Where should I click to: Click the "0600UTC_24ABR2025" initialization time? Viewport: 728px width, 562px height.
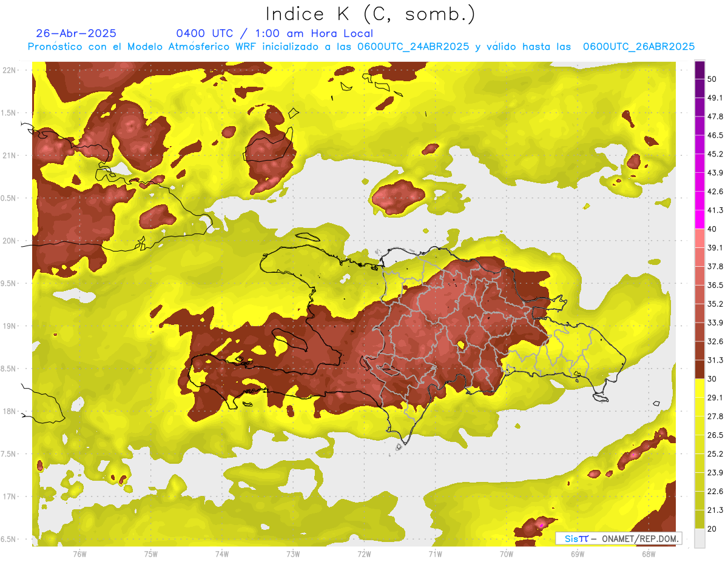(x=413, y=47)
